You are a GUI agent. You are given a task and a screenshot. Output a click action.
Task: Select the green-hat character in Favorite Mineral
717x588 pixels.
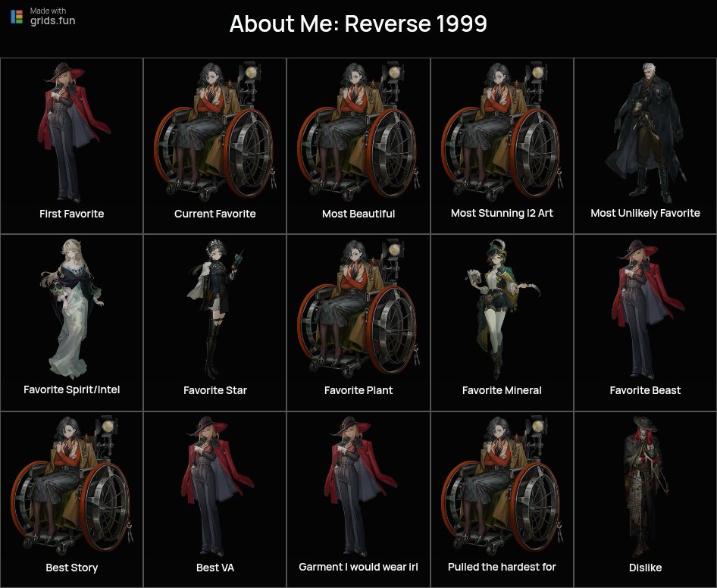pyautogui.click(x=502, y=309)
